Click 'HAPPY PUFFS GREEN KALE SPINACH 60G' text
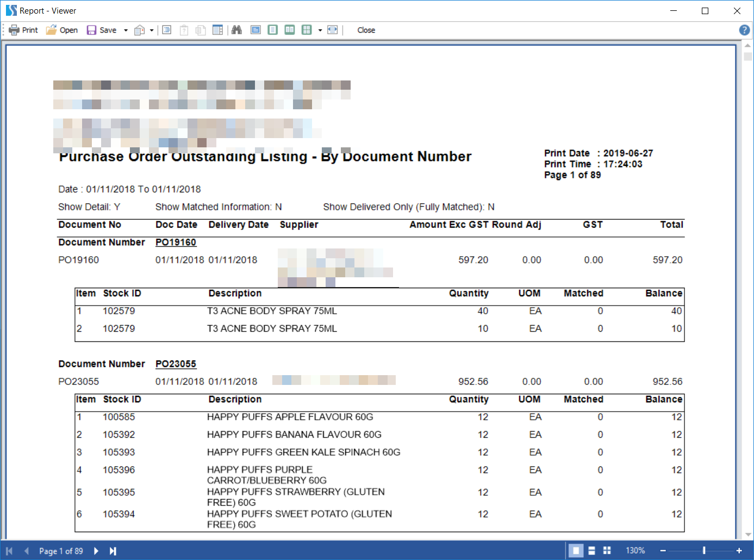754x560 pixels. pos(303,452)
